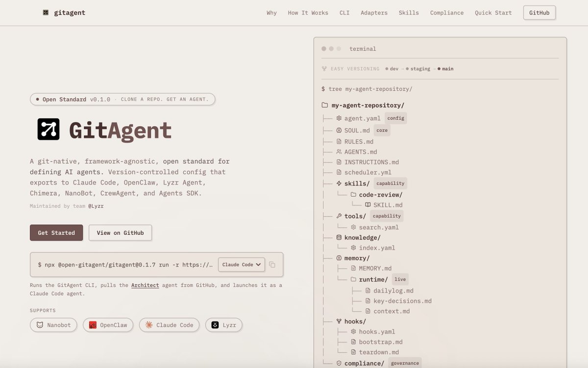The width and height of the screenshot is (588, 368).
Task: Click the database icon beside knowledge/
Action: click(x=339, y=238)
